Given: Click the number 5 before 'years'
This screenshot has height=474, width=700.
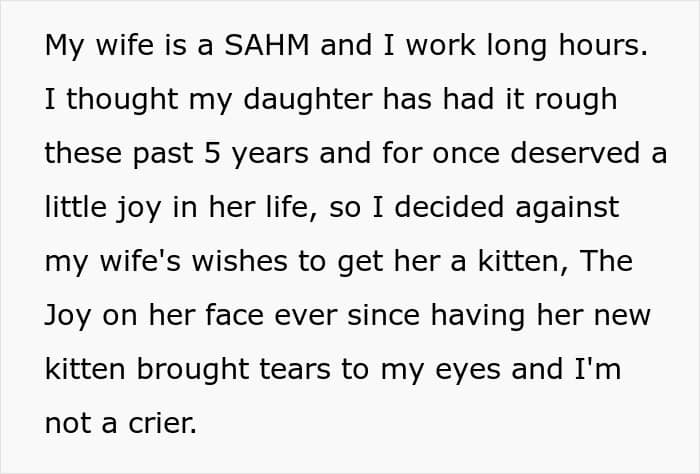Looking at the screenshot, I should tap(213, 153).
